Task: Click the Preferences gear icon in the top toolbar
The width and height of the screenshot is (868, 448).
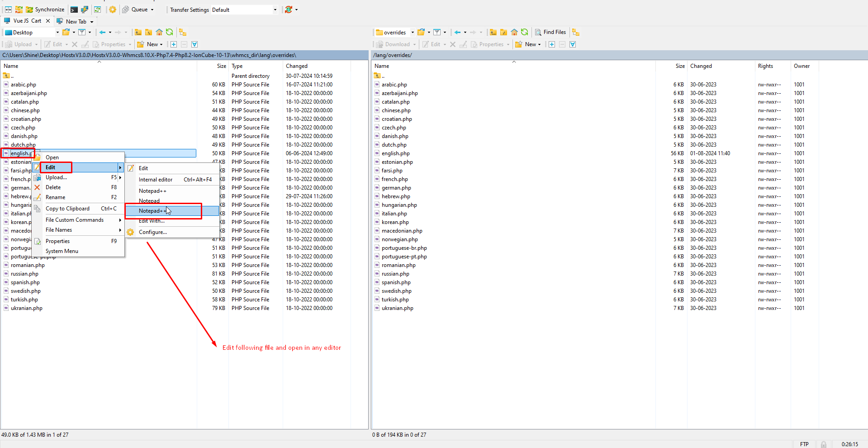Action: 113,10
